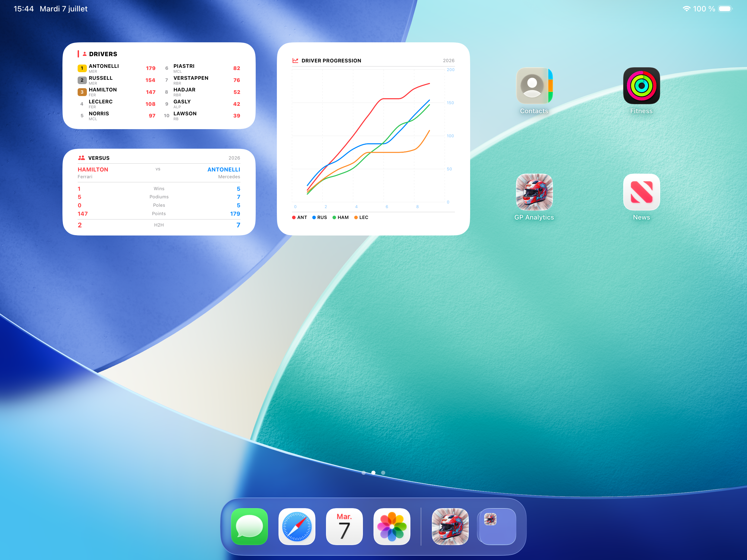Tap HAMILTON in the Drivers standings
747x560 pixels.
[x=116, y=92]
